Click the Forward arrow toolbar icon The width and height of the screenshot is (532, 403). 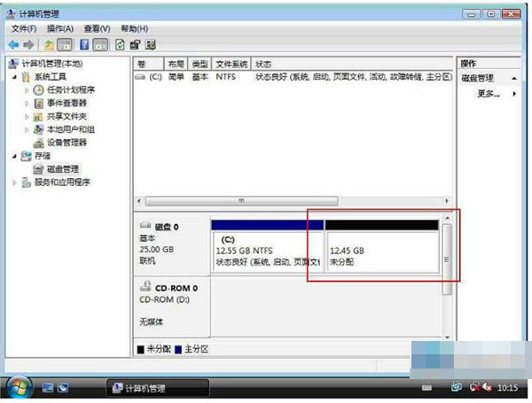[x=28, y=44]
